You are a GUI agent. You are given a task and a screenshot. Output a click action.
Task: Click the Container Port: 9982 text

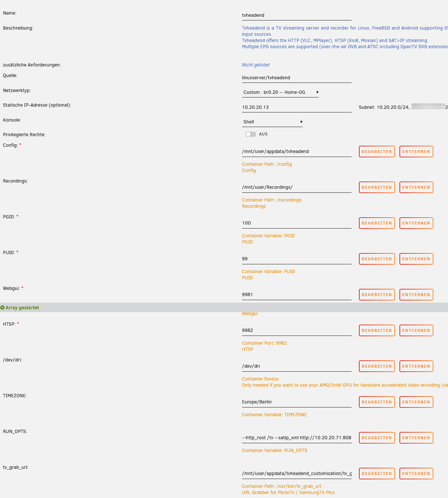pos(264,343)
